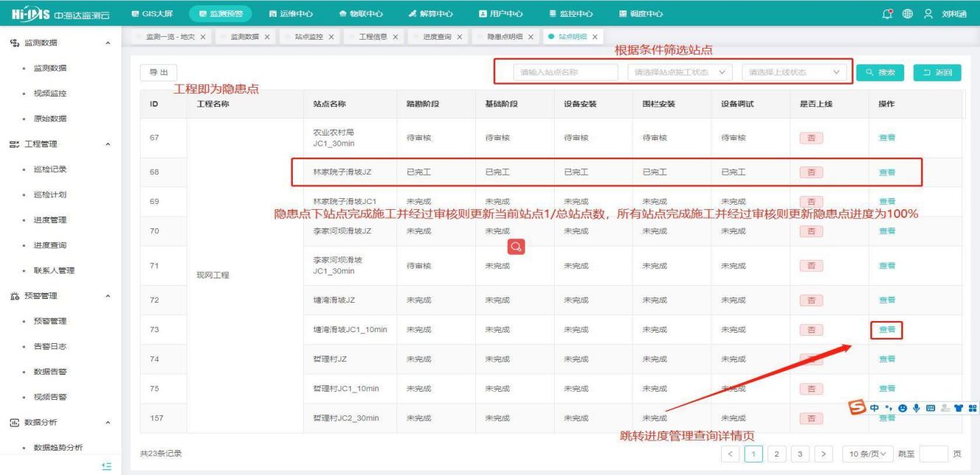The height and width of the screenshot is (475, 980).
Task: Open the 请选择站点施工状态 dropdown
Action: [680, 72]
